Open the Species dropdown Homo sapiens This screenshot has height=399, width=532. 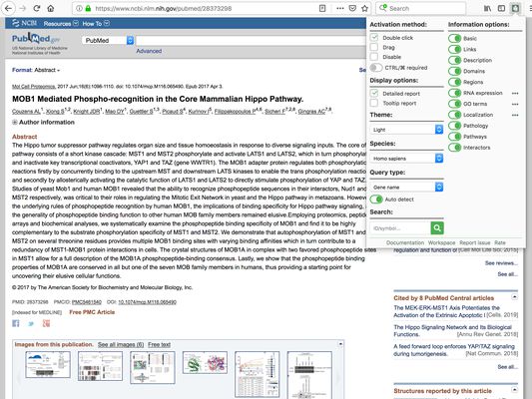click(407, 159)
